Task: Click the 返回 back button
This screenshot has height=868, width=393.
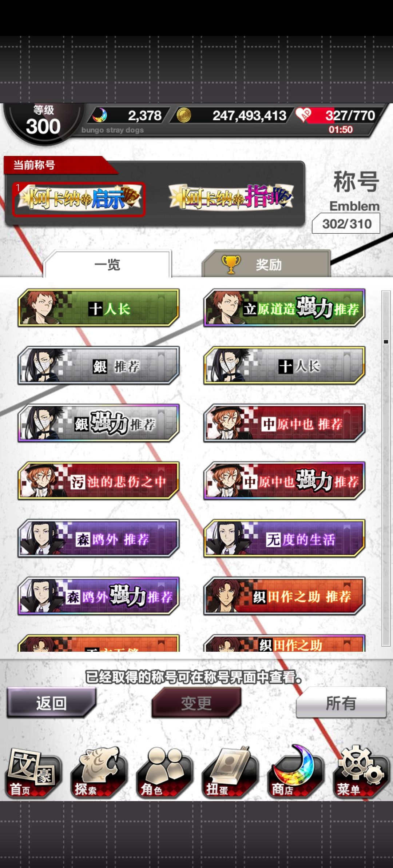Action: [51, 703]
